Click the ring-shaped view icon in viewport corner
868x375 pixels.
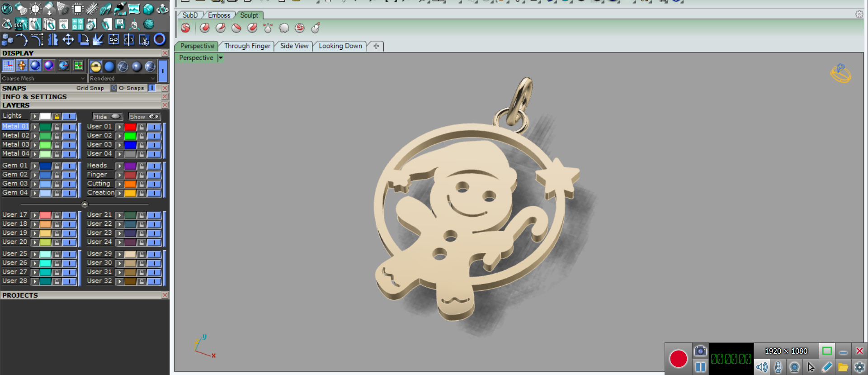[840, 73]
